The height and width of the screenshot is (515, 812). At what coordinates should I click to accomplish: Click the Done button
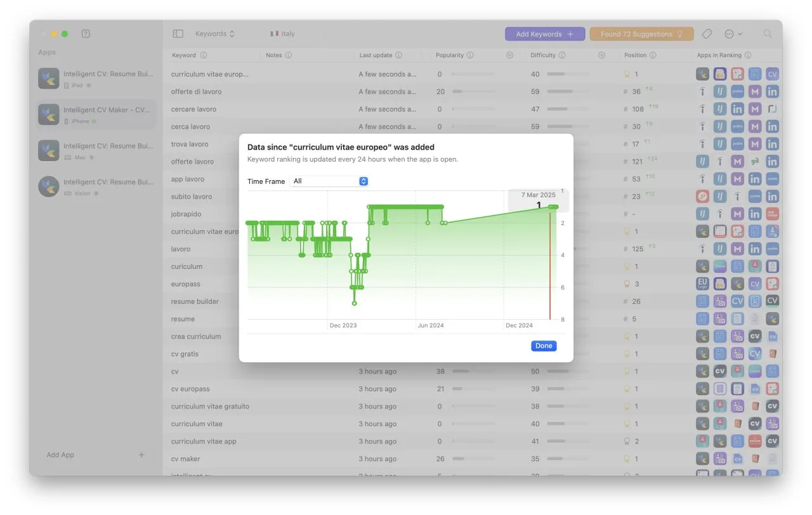544,346
